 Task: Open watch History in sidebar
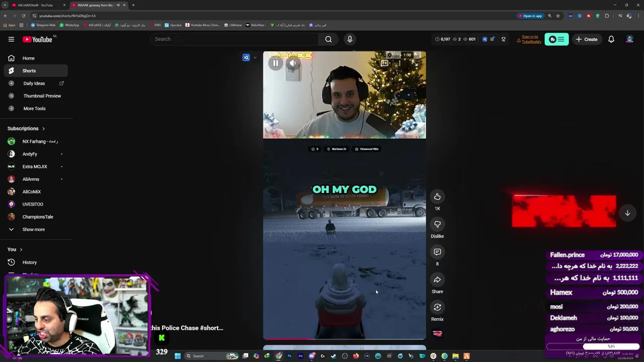coord(35,262)
